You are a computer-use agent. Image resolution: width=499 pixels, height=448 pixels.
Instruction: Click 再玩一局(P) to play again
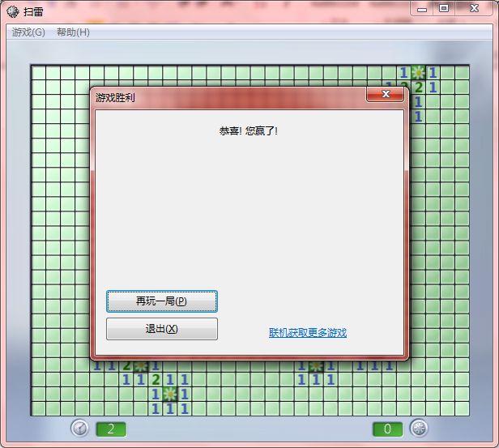[x=162, y=301]
